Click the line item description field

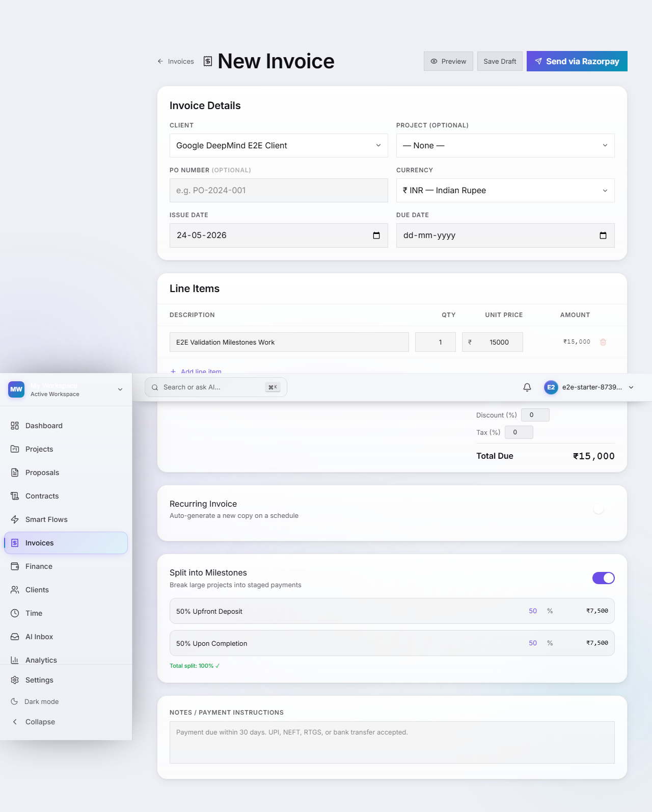tap(289, 342)
